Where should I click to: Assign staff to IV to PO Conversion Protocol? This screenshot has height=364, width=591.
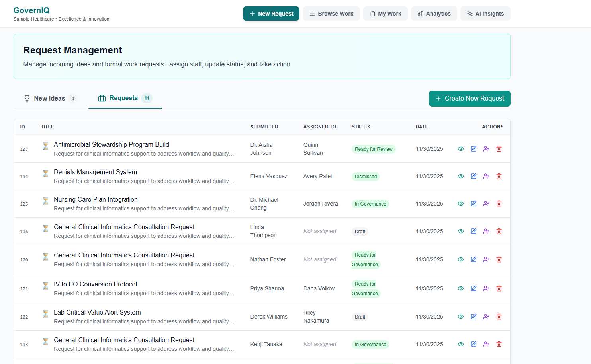pyautogui.click(x=486, y=288)
